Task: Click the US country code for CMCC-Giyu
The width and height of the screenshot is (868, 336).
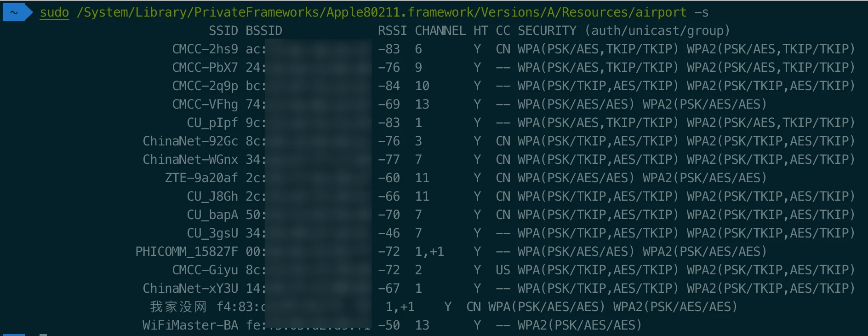Action: 503,270
